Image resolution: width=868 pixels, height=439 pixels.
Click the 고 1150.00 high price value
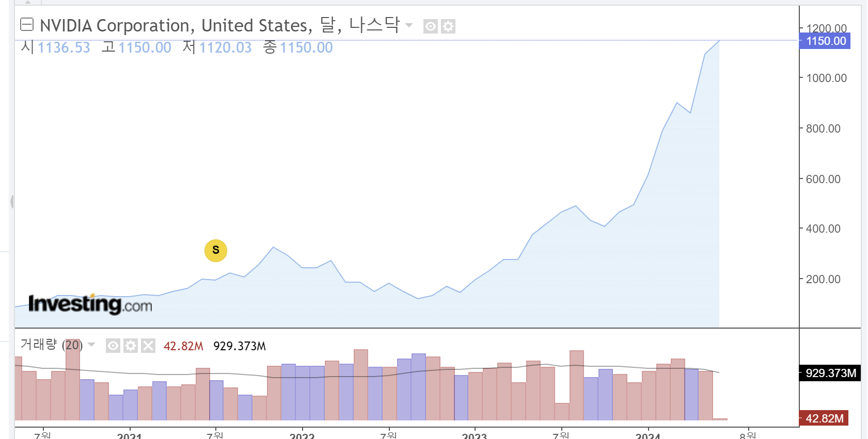pyautogui.click(x=136, y=47)
